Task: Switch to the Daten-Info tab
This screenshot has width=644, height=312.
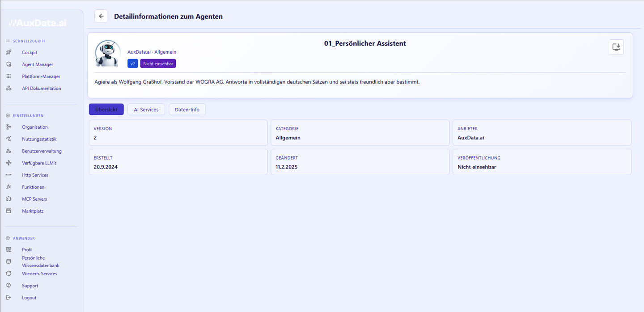Action: pos(187,110)
